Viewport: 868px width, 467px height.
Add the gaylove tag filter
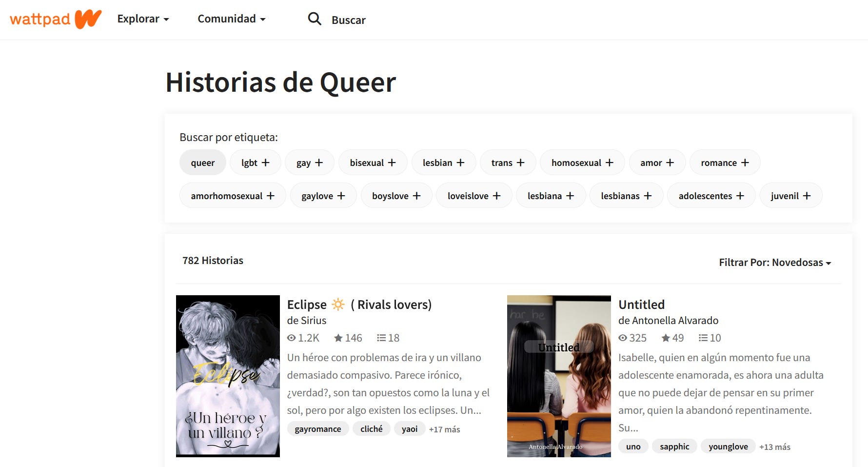323,196
